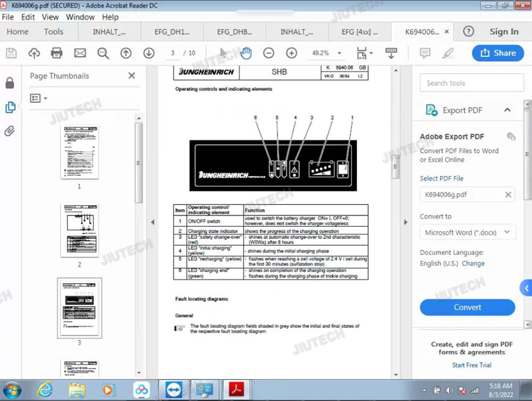Open the thumbnail options dropdown menu

tap(39, 98)
